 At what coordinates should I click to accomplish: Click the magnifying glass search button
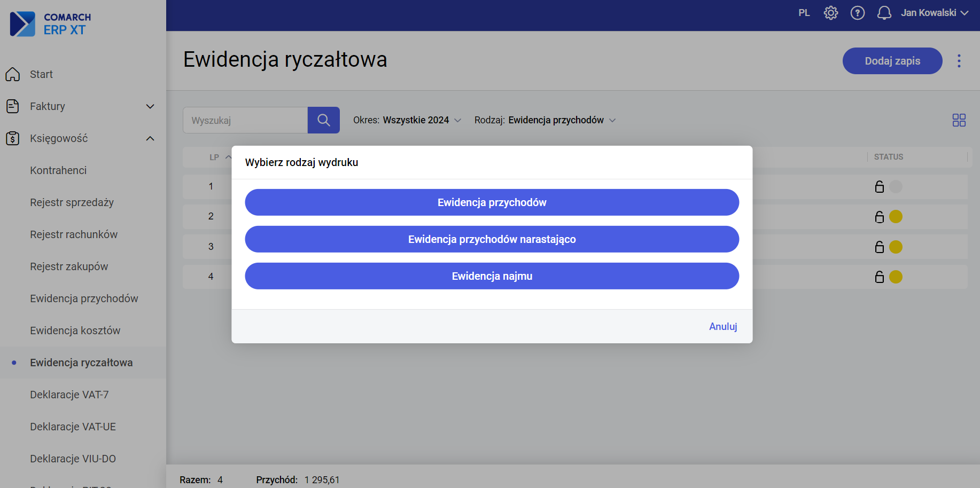tap(323, 120)
